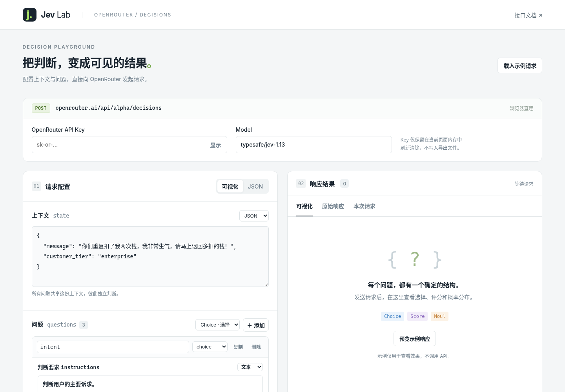Screen dimensions: 565x392
Task: Click the 等待请求 status text
Action: coord(524,184)
